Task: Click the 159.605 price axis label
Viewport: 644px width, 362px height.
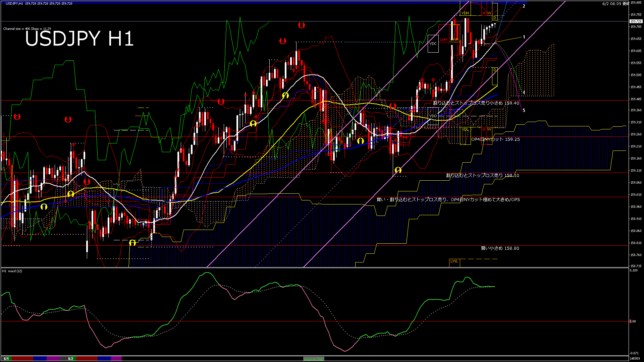Action: pyautogui.click(x=636, y=51)
